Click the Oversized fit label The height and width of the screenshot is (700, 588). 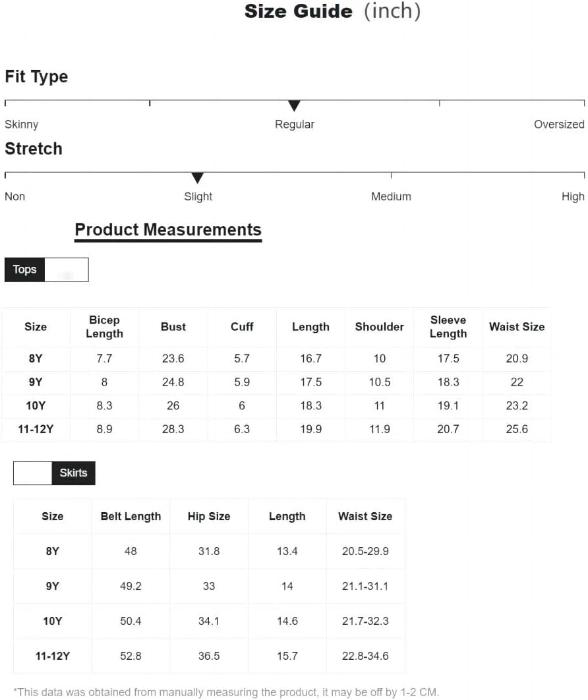tap(559, 124)
